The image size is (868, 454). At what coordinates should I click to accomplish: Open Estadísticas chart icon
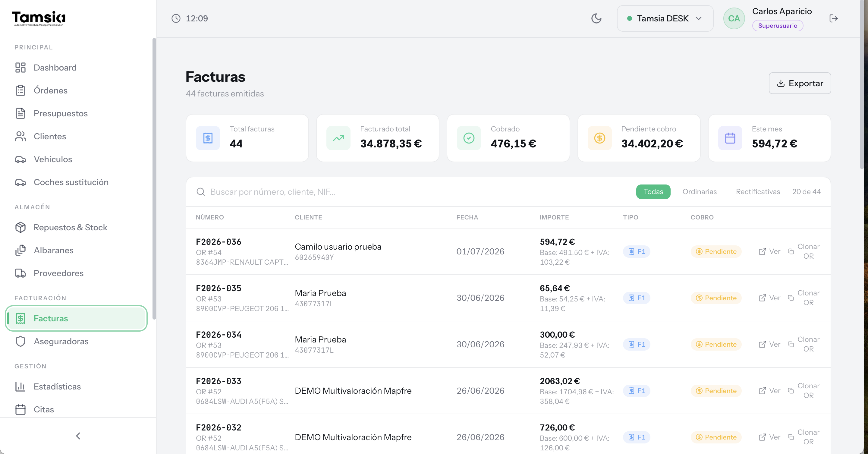pyautogui.click(x=20, y=386)
